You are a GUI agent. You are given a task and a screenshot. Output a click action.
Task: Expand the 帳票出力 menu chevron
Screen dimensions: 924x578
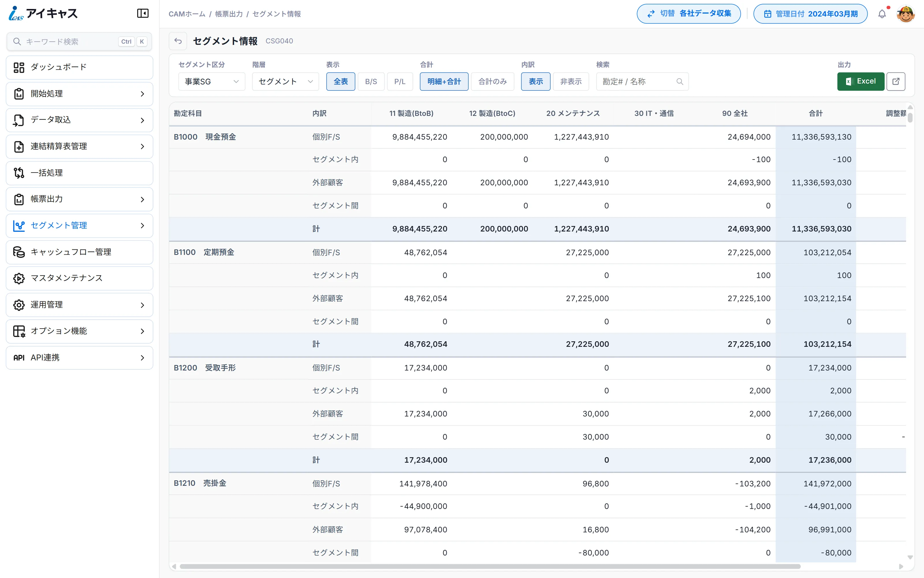pyautogui.click(x=142, y=199)
